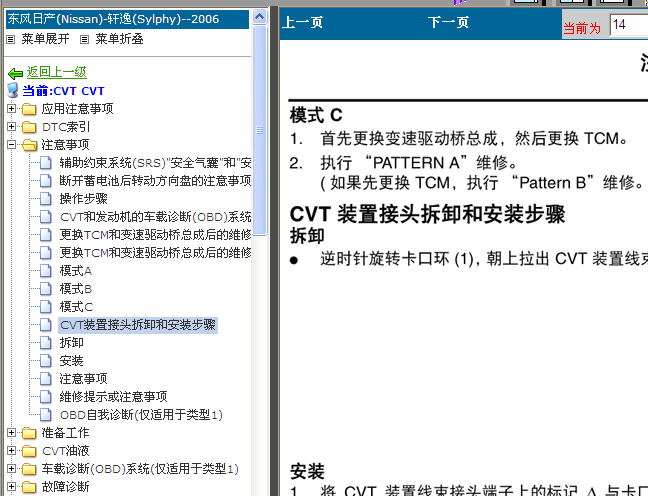
Task: Click the tree panel scrollbar thumb
Action: [260, 130]
